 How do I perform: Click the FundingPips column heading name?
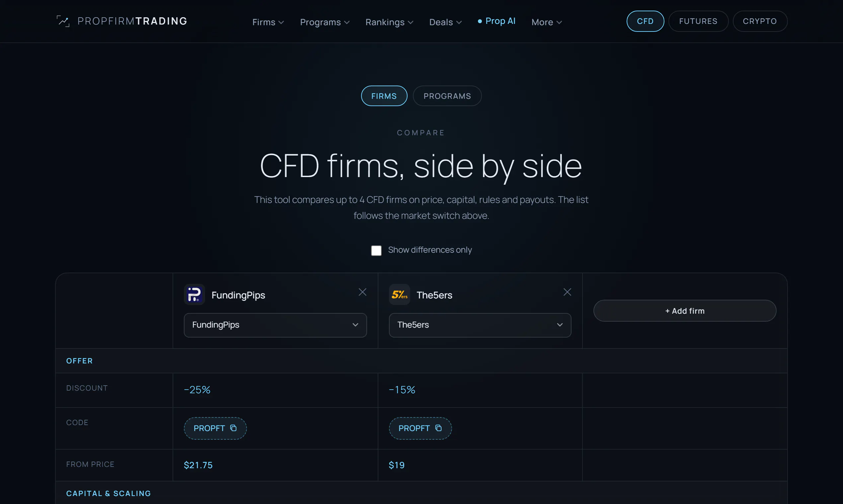pos(238,295)
